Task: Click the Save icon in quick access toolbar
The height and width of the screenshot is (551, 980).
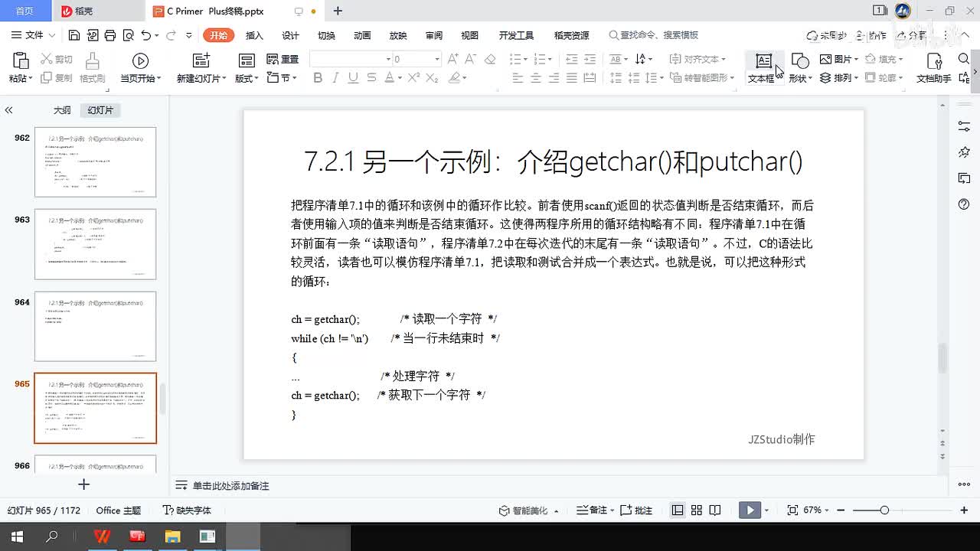Action: click(x=74, y=35)
